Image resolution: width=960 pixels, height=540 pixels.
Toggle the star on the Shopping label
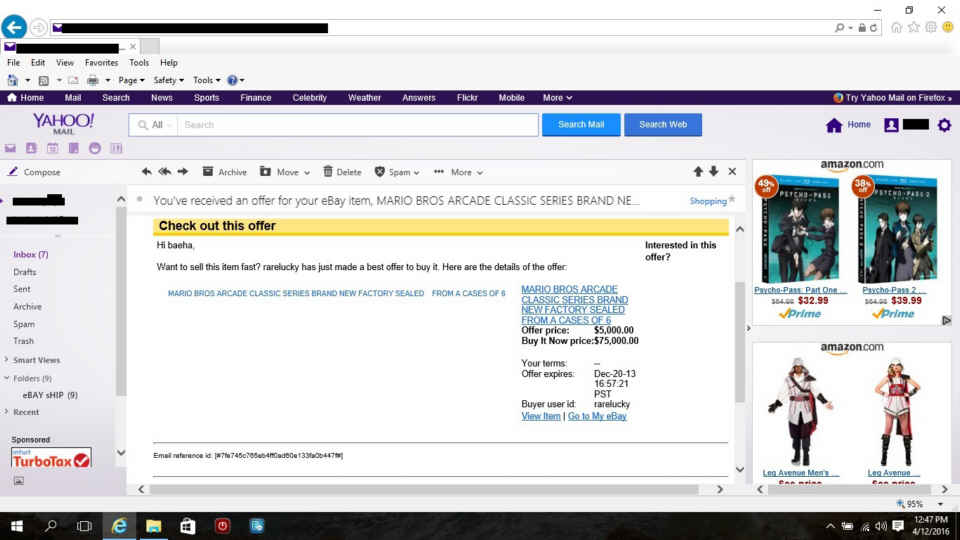pos(732,200)
